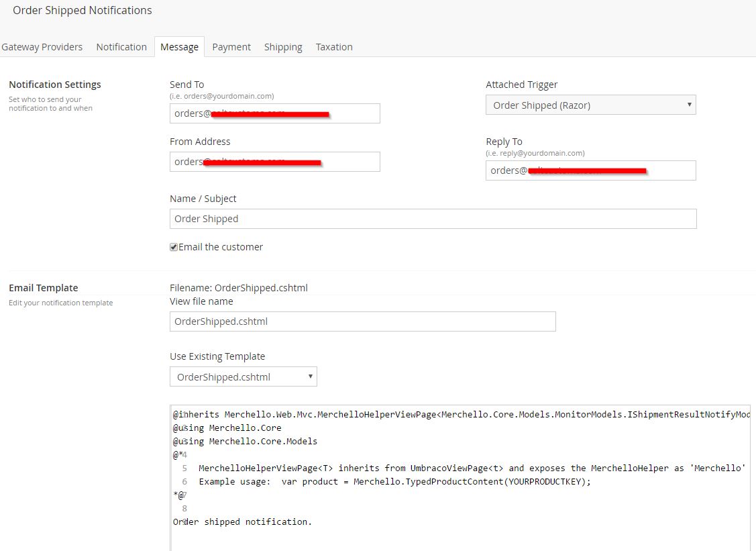Click the Use Existing Template label
This screenshot has width=756, height=551.
tap(217, 356)
